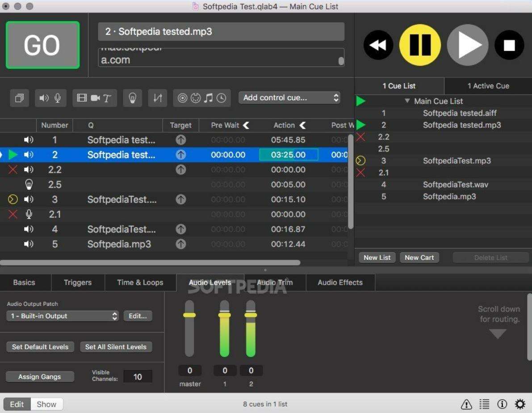Select Softpedia tested.aiff in sidebar
Screen dimensions: 532x413
(459, 113)
